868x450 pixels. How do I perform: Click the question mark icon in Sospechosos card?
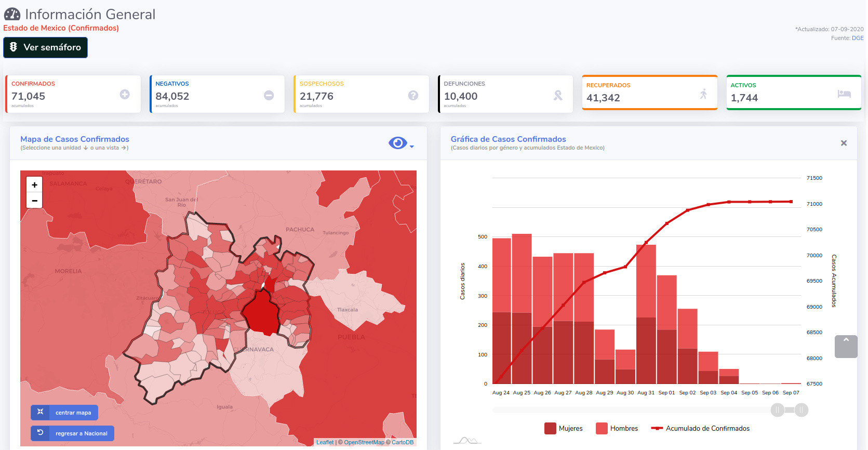413,95
